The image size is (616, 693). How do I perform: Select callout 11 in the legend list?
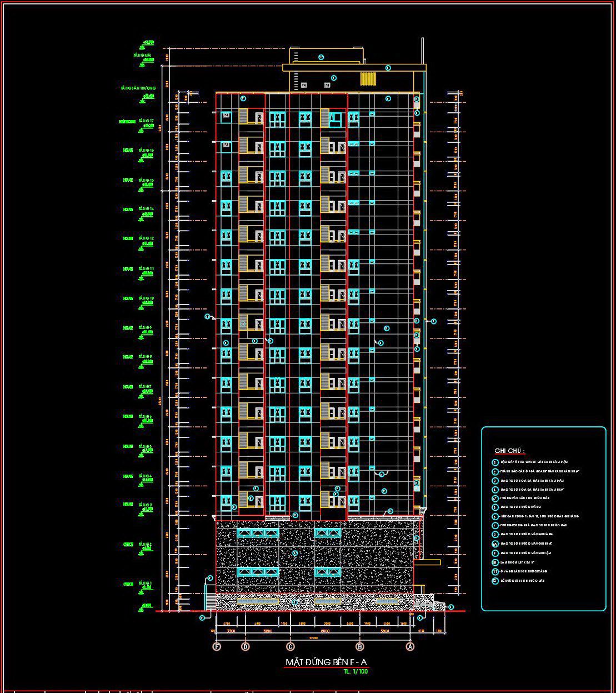[x=494, y=571]
